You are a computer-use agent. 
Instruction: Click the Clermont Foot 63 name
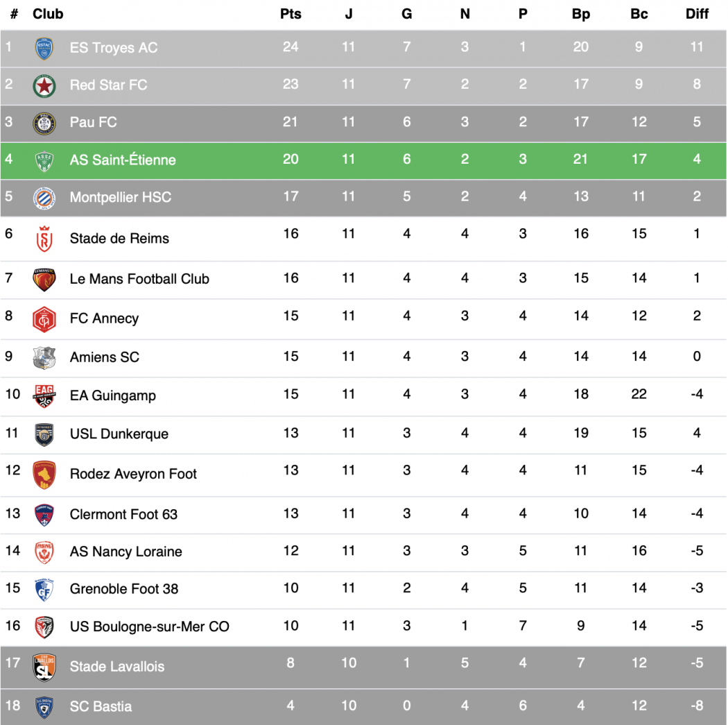pyautogui.click(x=123, y=515)
